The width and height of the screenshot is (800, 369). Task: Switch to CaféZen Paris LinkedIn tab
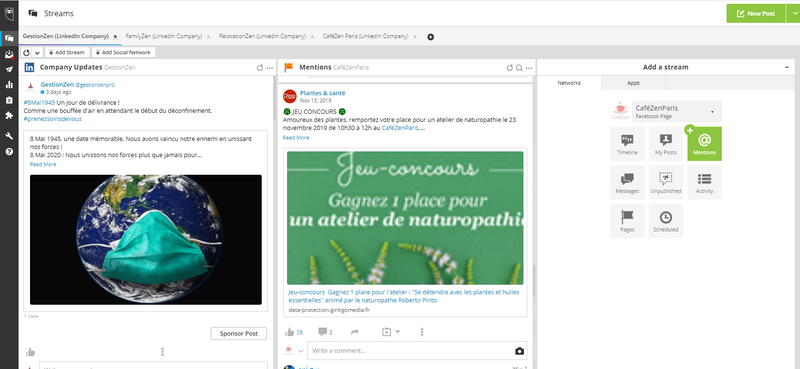point(365,37)
